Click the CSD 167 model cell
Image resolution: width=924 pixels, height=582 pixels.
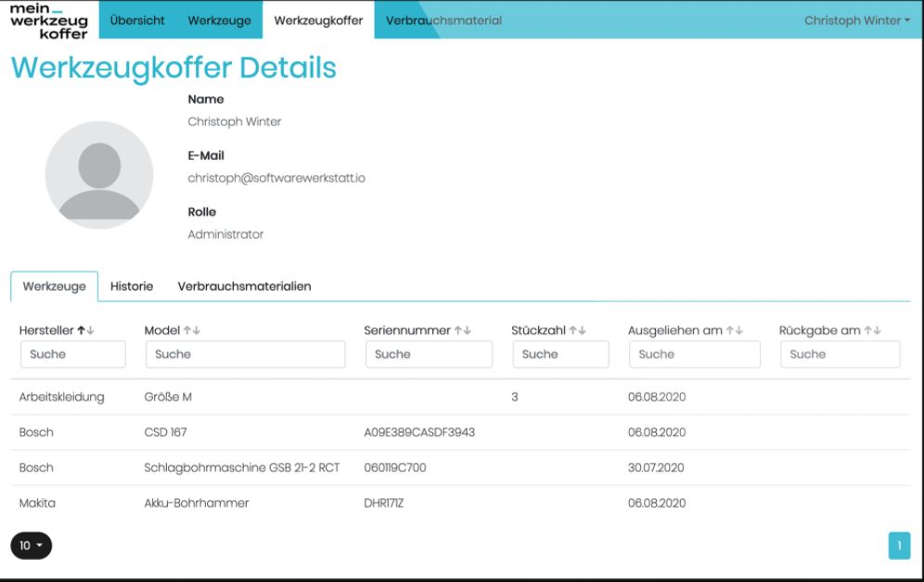click(x=165, y=433)
